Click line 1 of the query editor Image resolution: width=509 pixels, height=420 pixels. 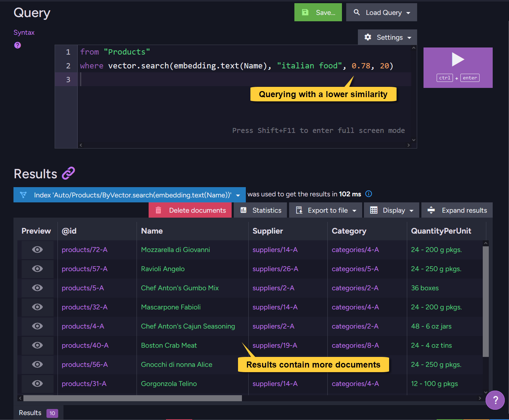click(245, 52)
